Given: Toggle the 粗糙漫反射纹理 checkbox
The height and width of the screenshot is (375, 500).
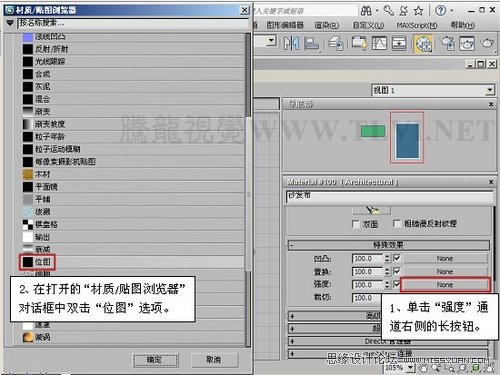Looking at the screenshot, I should [x=397, y=224].
